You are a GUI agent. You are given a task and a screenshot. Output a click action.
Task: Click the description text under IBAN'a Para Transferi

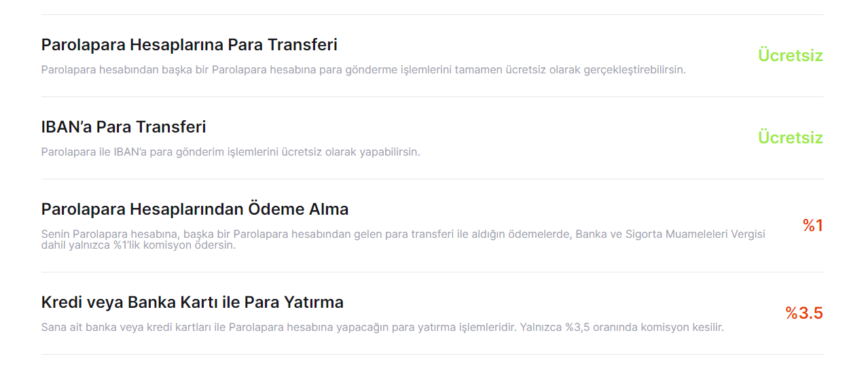231,152
